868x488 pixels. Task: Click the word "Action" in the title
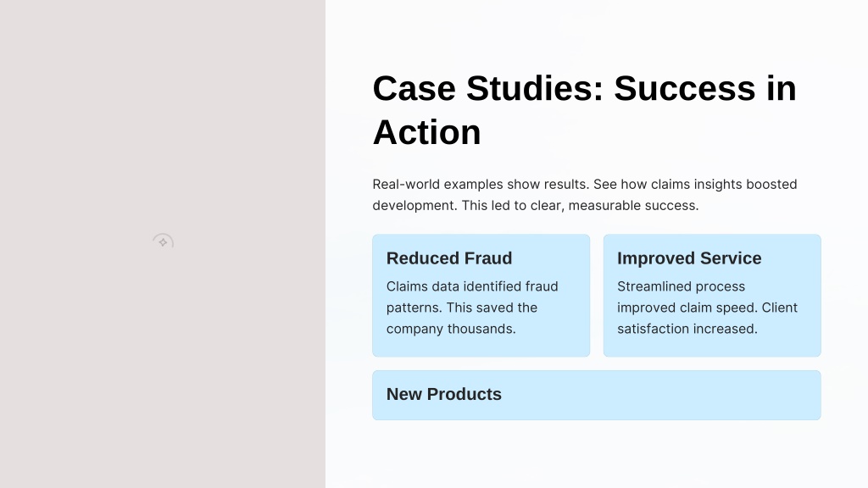pyautogui.click(x=427, y=133)
